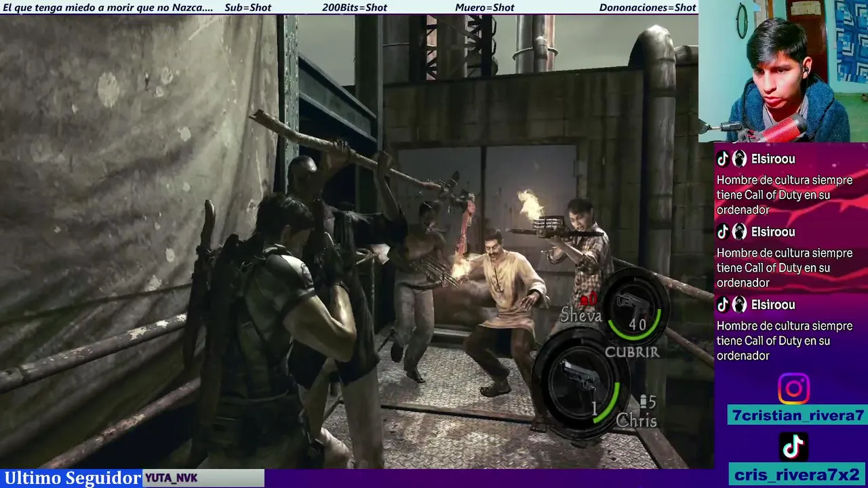Click Sheva's ammo count 40
The width and height of the screenshot is (868, 488).
(637, 325)
